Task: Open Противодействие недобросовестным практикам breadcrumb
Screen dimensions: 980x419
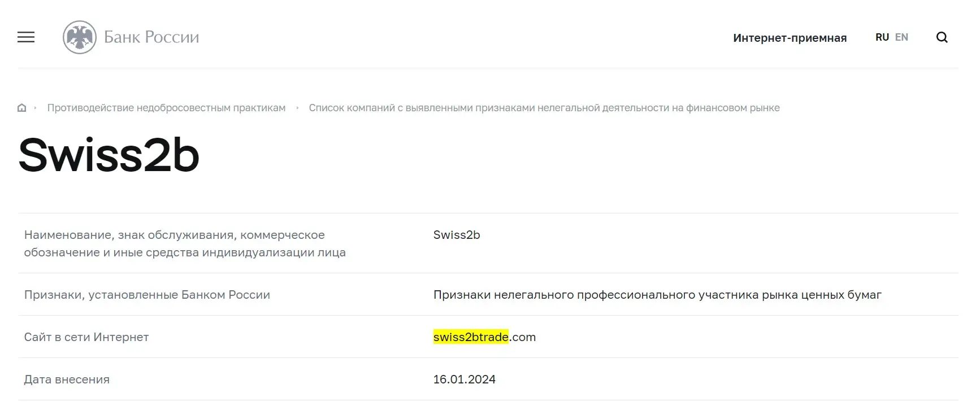Action: click(166, 108)
